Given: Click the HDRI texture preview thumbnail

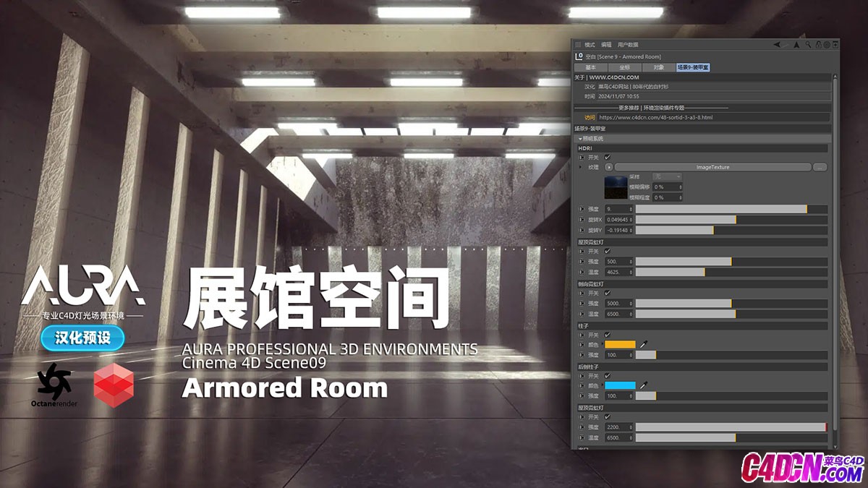Looking at the screenshot, I should pyautogui.click(x=615, y=187).
